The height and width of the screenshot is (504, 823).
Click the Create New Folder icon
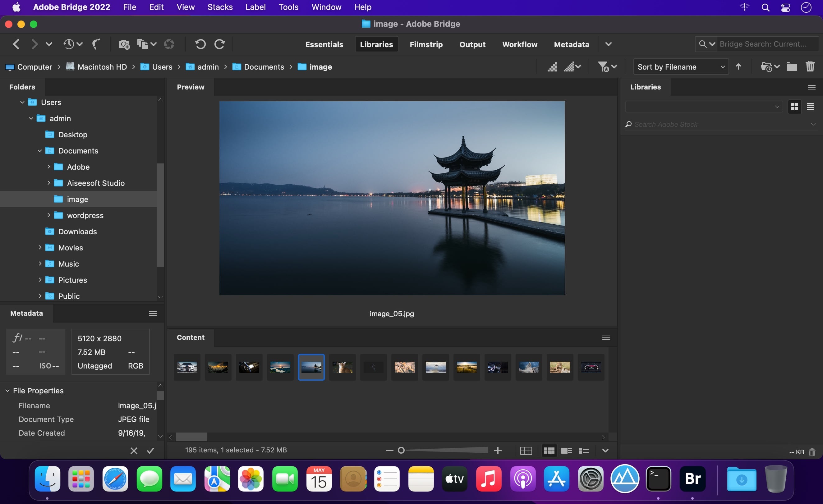click(791, 67)
